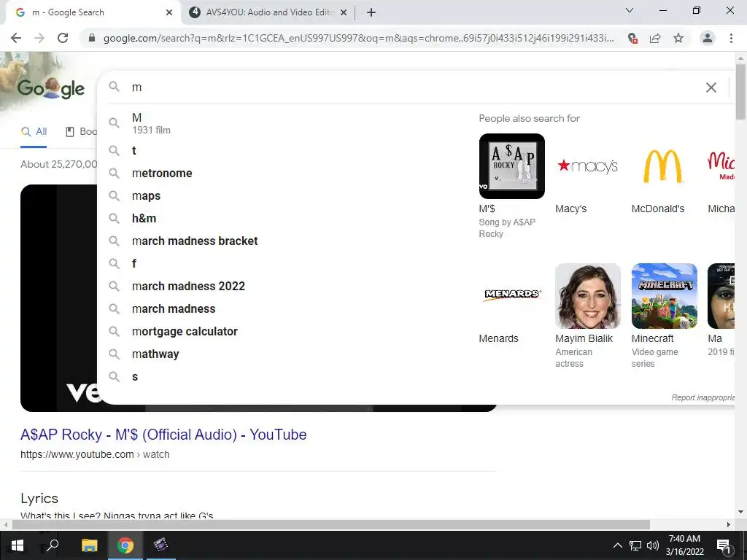Close the AVS4YOU tab
The height and width of the screenshot is (560, 747).
344,12
